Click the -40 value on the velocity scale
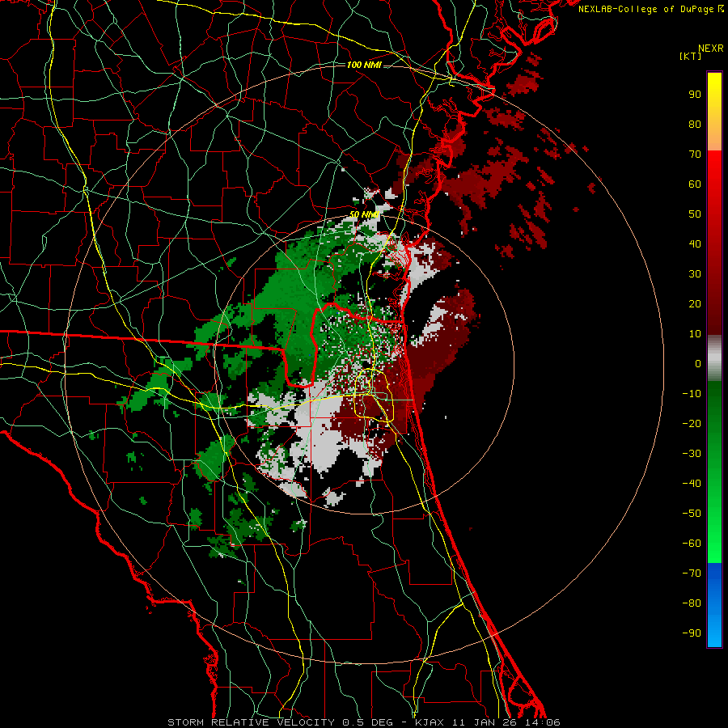This screenshot has width=728, height=728. (692, 484)
